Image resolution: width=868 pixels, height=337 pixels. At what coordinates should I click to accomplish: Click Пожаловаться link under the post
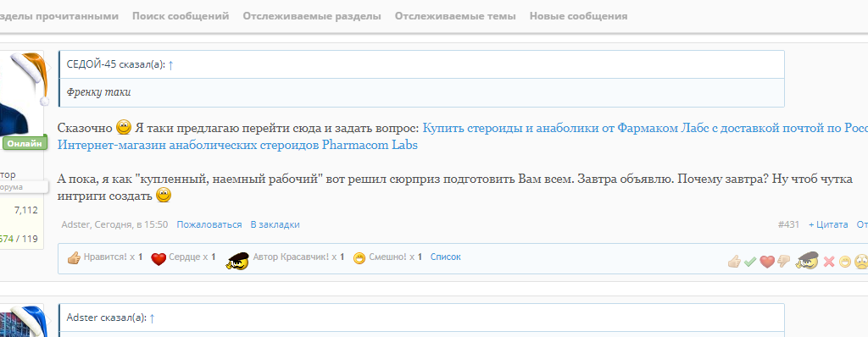point(209,224)
